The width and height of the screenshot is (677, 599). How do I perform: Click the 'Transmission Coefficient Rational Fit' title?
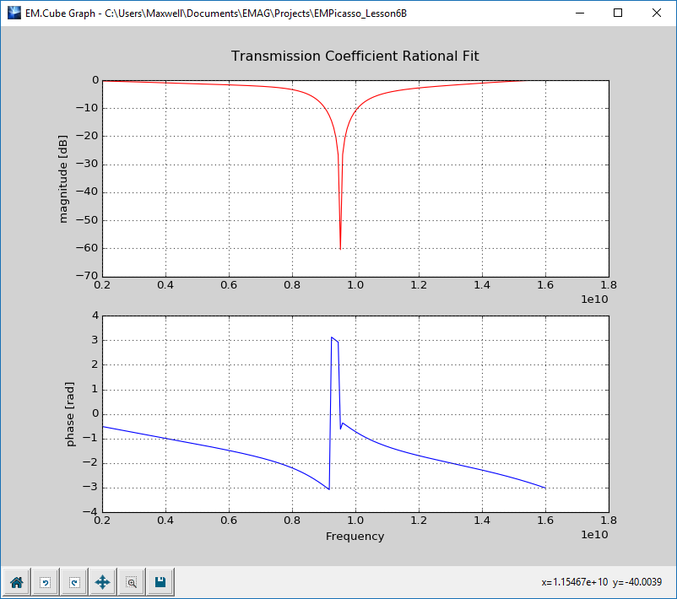coord(355,56)
